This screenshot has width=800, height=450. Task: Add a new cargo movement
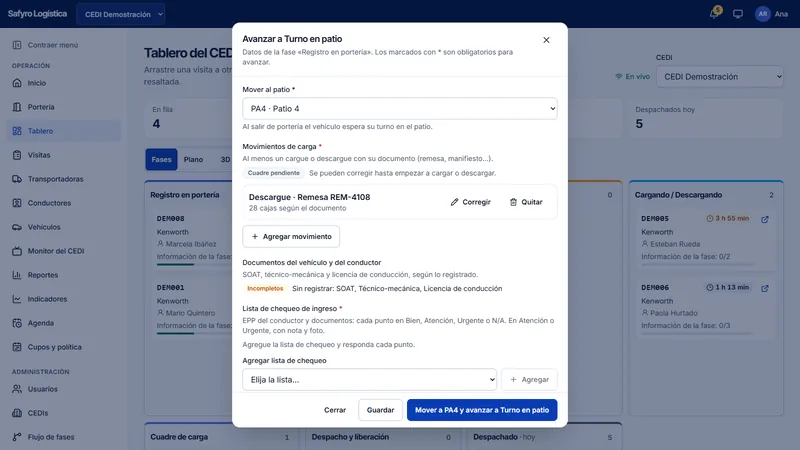click(x=291, y=236)
